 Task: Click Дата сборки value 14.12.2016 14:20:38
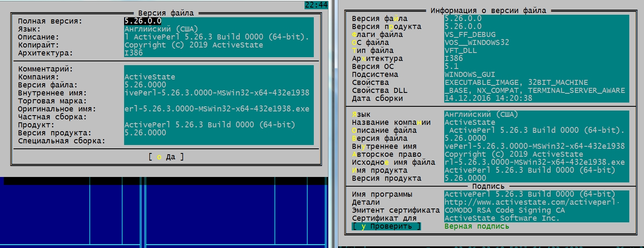(537, 98)
